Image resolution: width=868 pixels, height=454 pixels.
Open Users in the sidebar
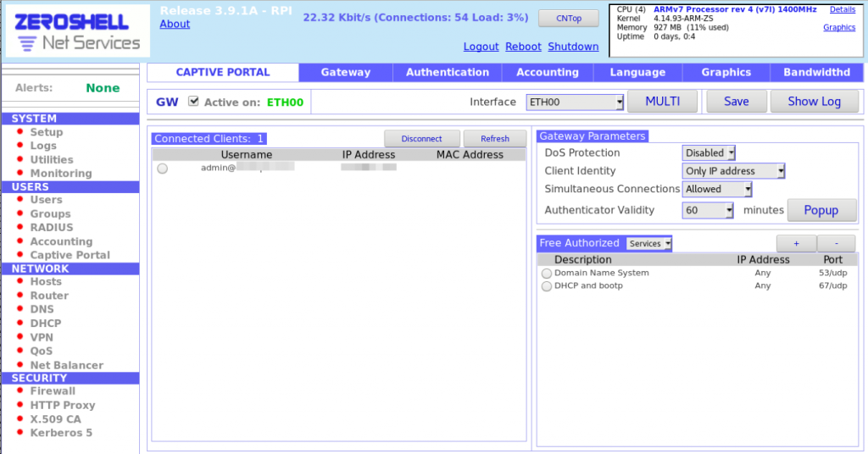pos(46,200)
